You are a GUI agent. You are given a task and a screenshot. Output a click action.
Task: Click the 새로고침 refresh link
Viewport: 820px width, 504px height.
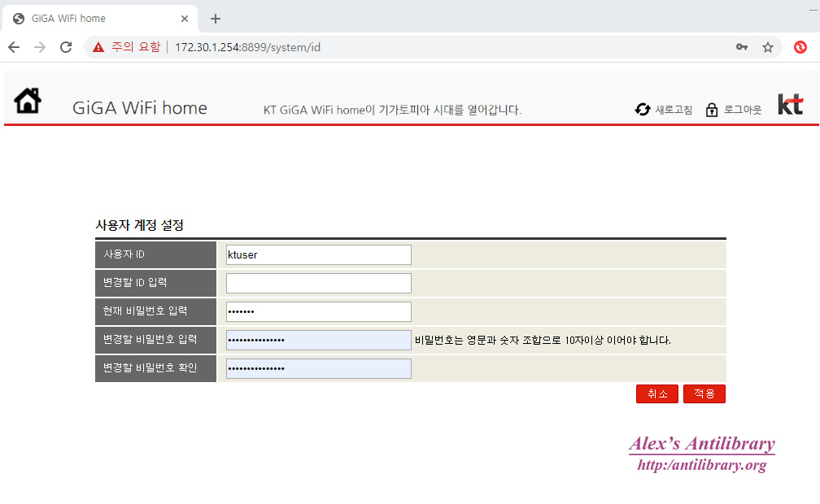point(674,110)
